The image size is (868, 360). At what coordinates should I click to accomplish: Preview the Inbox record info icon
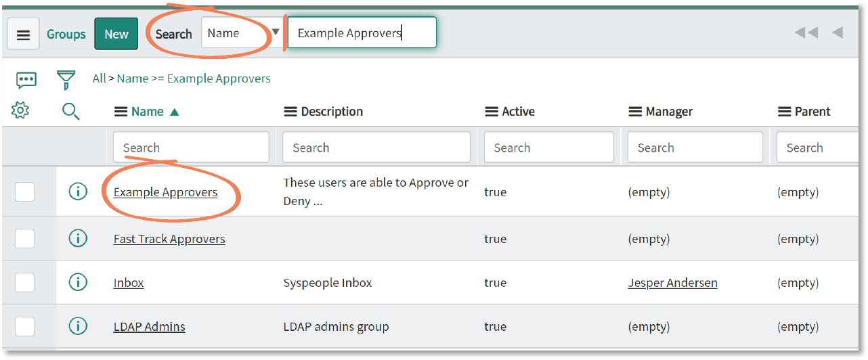[79, 282]
